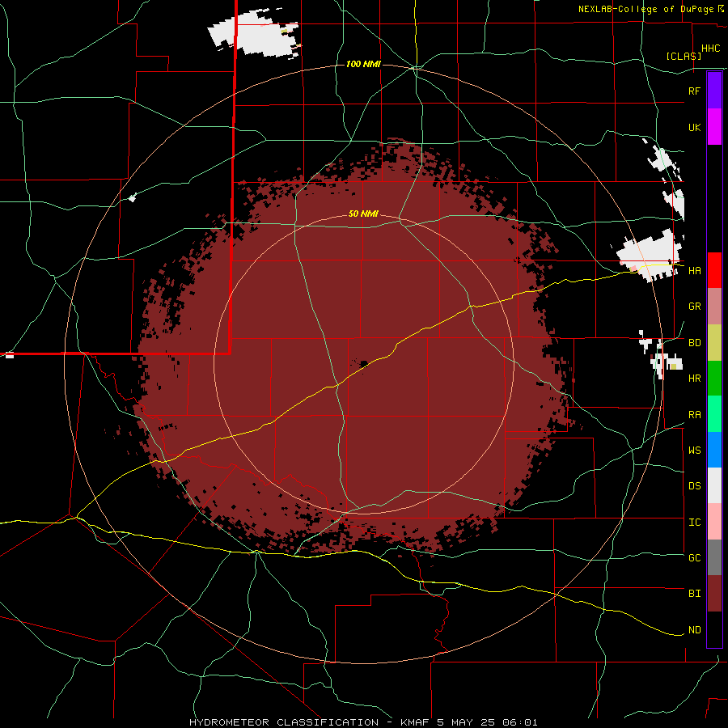Click the HR legend label

coord(694,379)
